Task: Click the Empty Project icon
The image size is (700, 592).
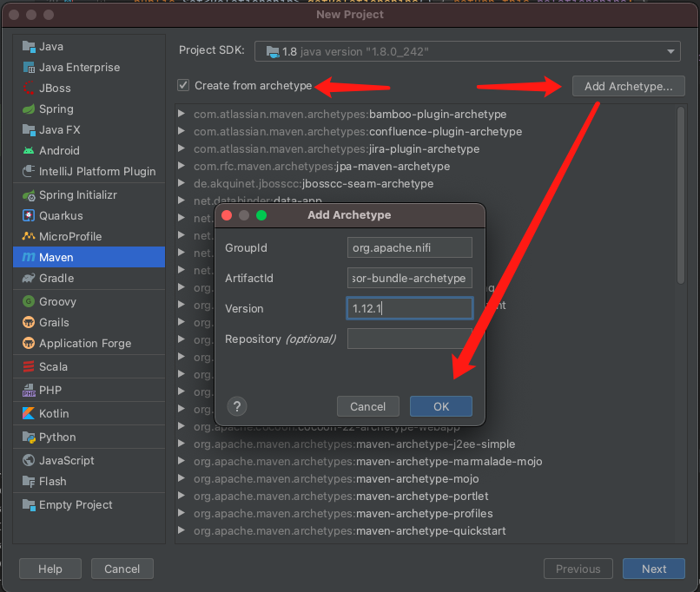Action: point(29,505)
